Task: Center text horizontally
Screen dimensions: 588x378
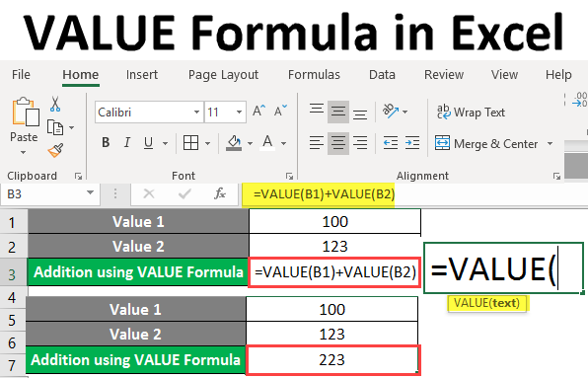Action: [x=338, y=143]
